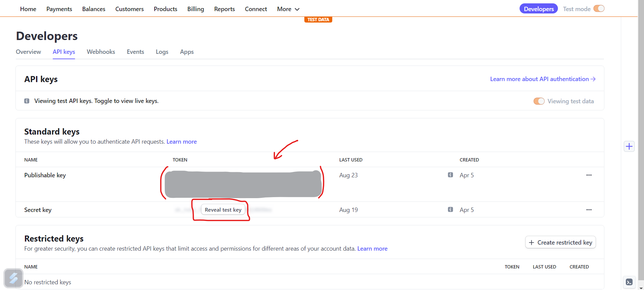This screenshot has height=290, width=644.
Task: Click Apr 5 created date of Secret key
Action: pos(466,210)
